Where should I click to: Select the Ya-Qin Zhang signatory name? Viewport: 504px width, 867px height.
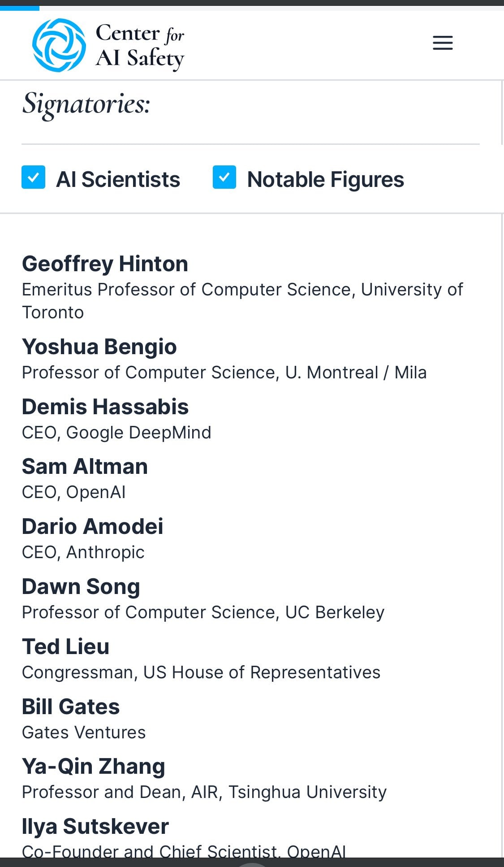pyautogui.click(x=93, y=767)
